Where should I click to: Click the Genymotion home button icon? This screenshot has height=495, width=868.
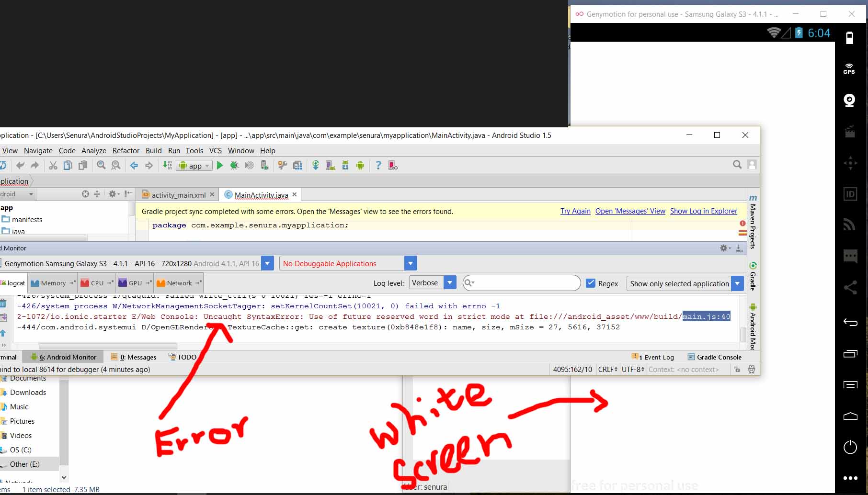click(850, 416)
